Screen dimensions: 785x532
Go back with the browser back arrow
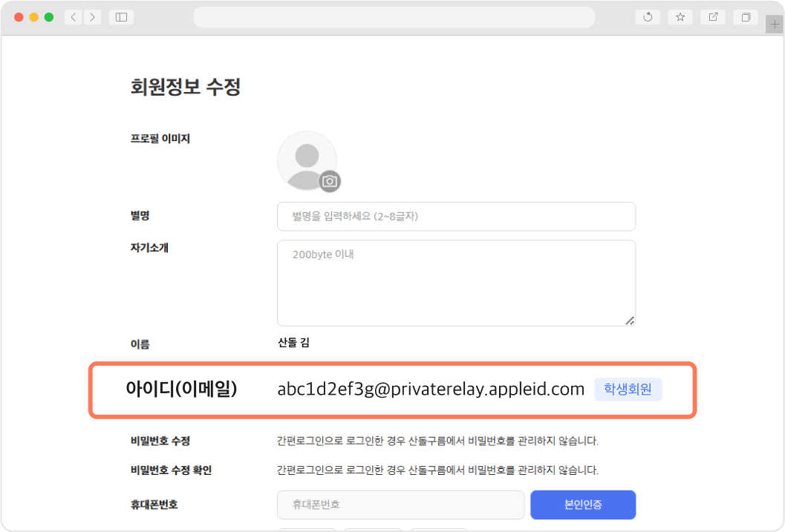pos(73,17)
